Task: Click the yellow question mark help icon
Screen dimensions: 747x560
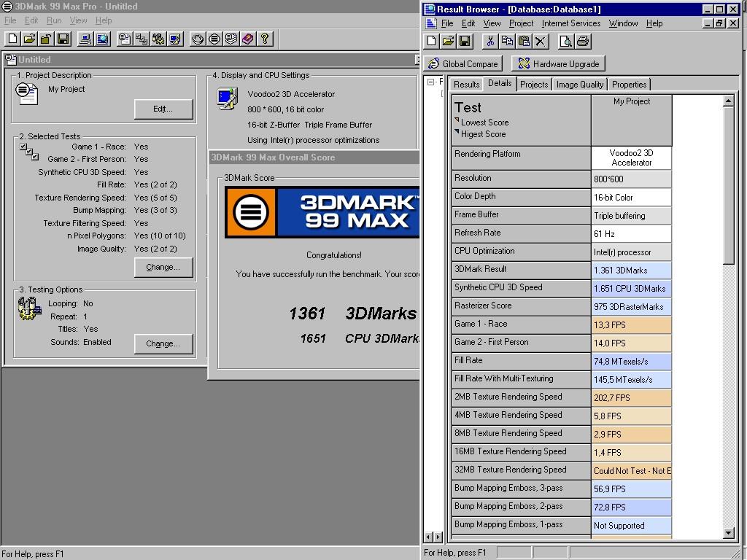Action: coord(265,39)
